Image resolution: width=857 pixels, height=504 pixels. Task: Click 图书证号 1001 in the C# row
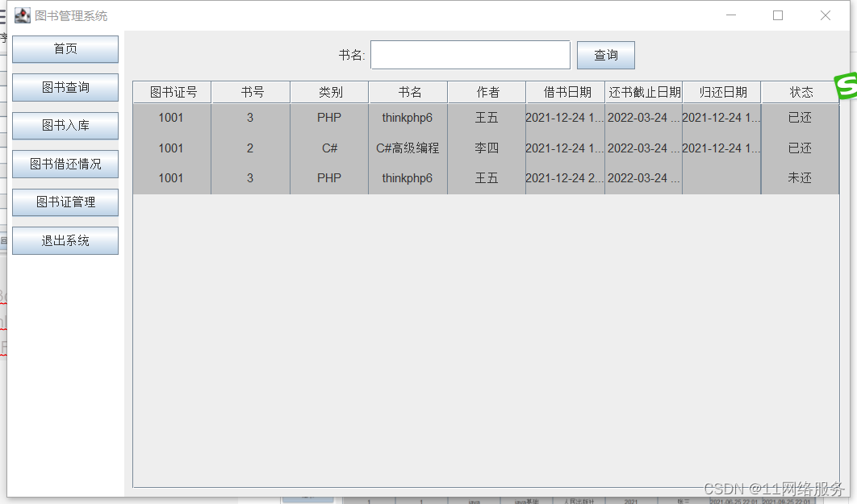(x=172, y=148)
